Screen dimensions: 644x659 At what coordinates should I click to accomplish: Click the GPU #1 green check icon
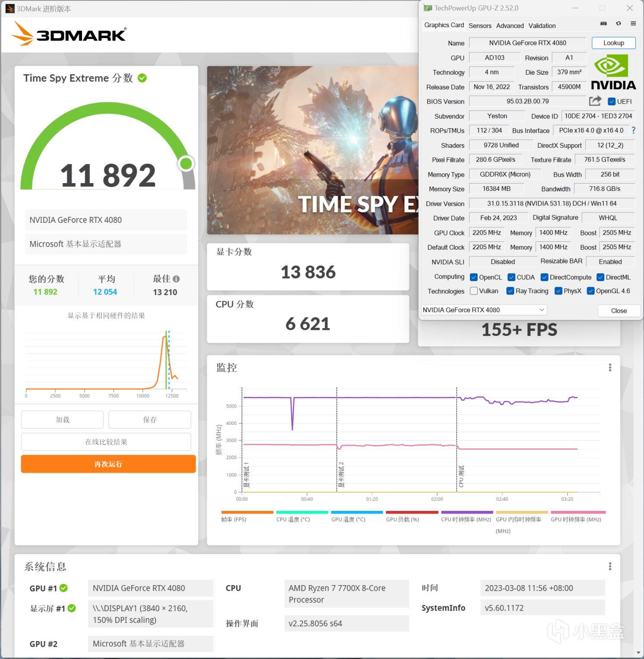[x=63, y=588]
